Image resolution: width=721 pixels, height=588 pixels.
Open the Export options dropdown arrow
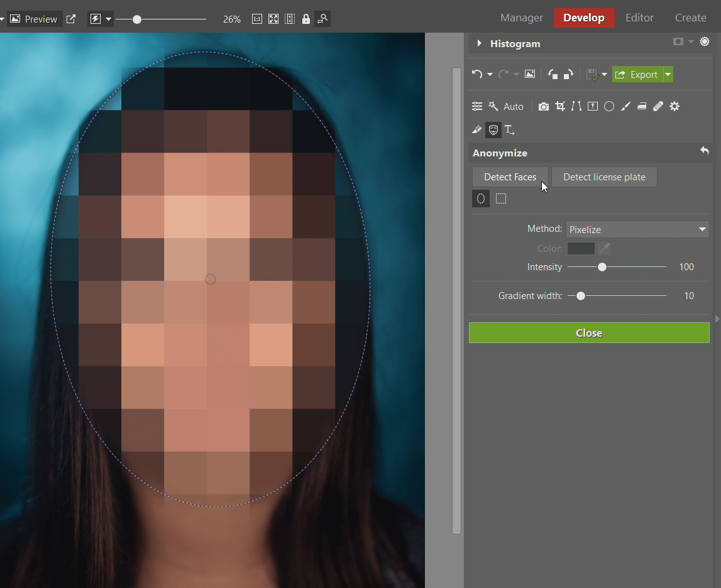[668, 74]
